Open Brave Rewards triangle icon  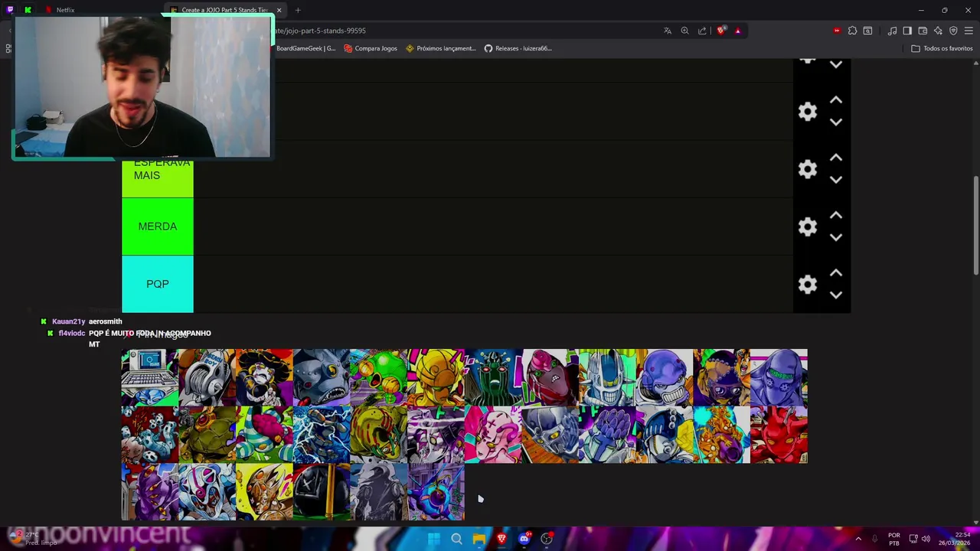[x=738, y=31]
